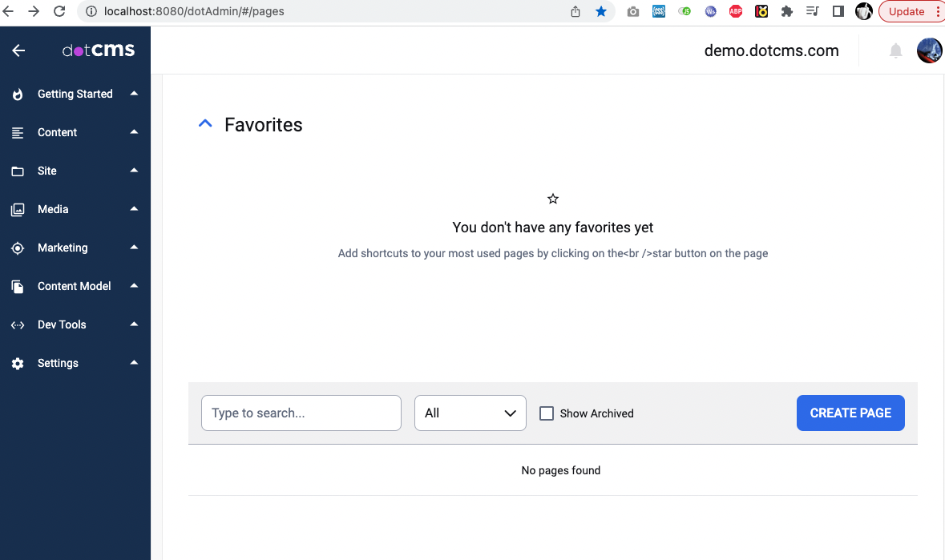Click the CREATE PAGE button
The height and width of the screenshot is (560, 945).
(850, 413)
